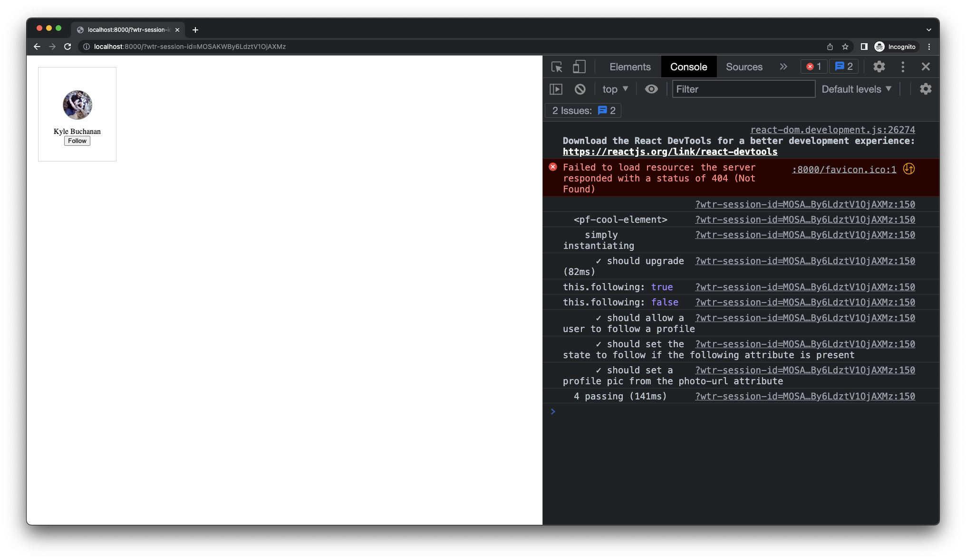Click the clear console icon
966x560 pixels.
click(580, 89)
